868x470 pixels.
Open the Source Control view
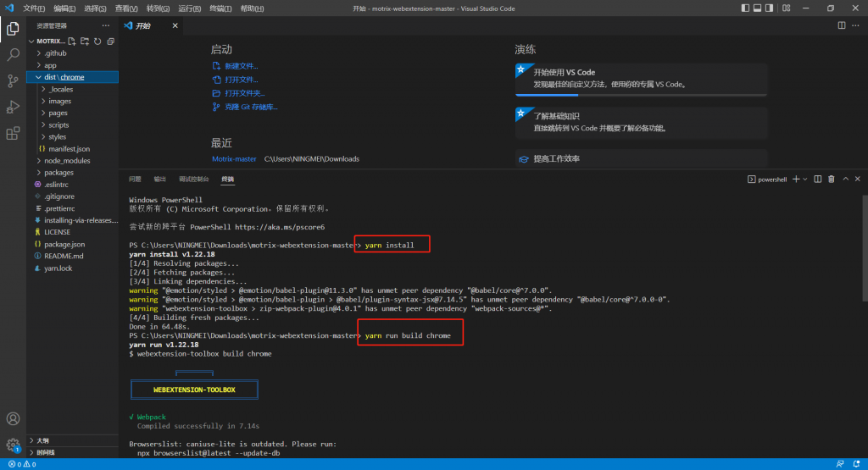pyautogui.click(x=13, y=80)
